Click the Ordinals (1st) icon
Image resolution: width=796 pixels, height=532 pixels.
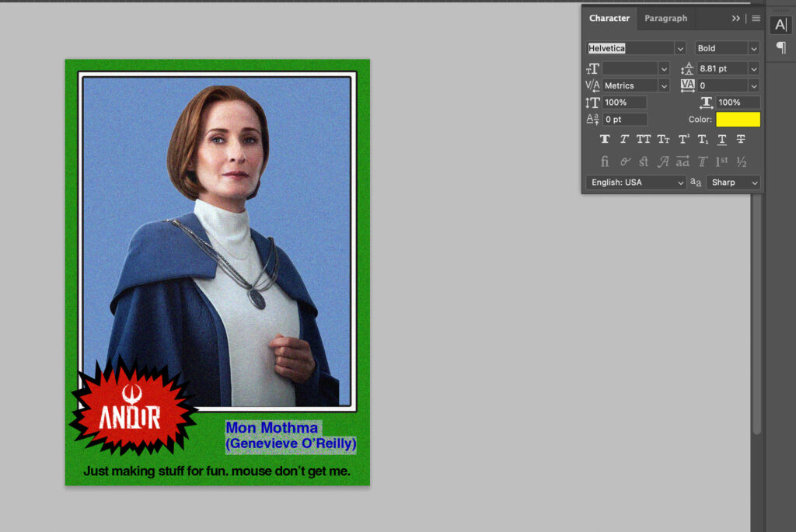click(x=721, y=162)
